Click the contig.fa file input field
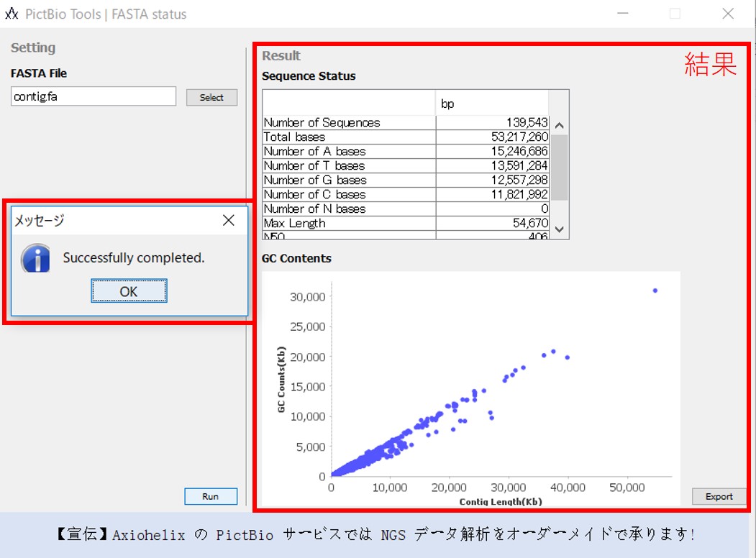756x558 pixels. (x=93, y=97)
